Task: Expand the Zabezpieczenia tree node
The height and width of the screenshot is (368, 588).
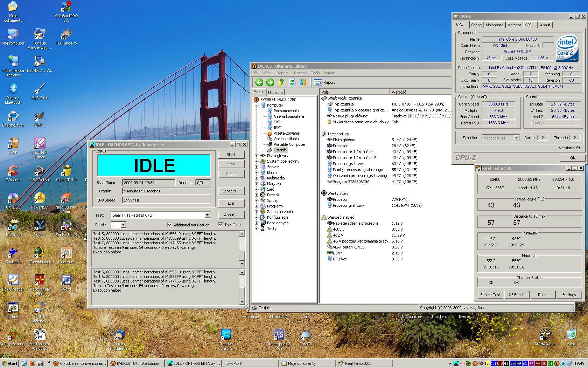Action: click(257, 212)
